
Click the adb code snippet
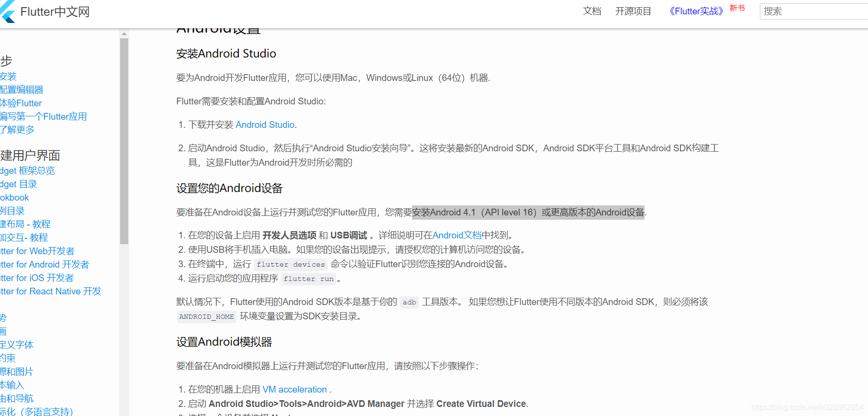409,302
